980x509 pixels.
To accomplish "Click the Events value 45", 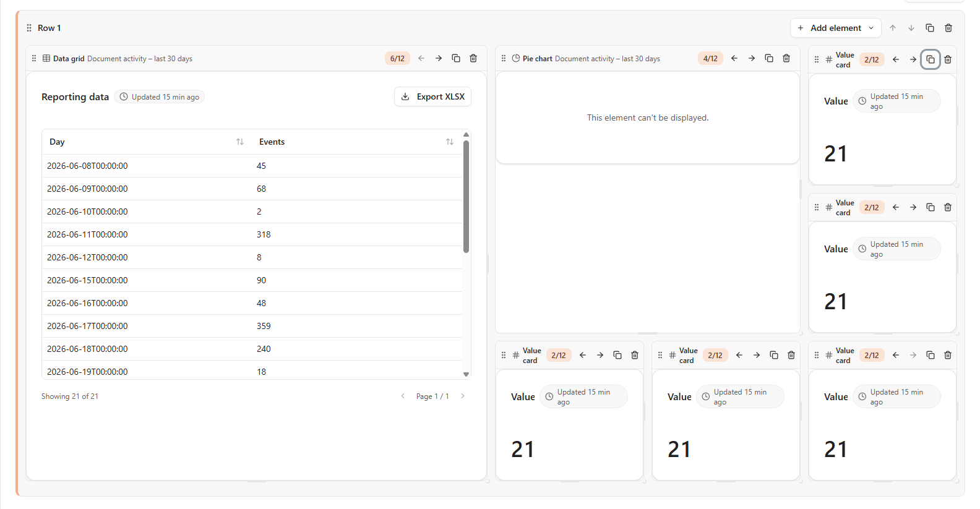I will [x=261, y=166].
